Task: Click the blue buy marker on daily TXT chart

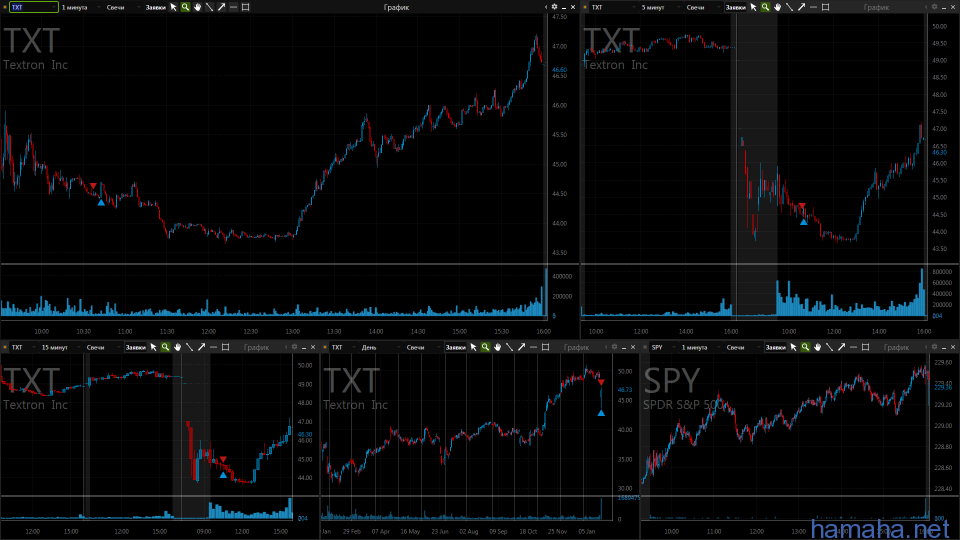Action: click(601, 413)
